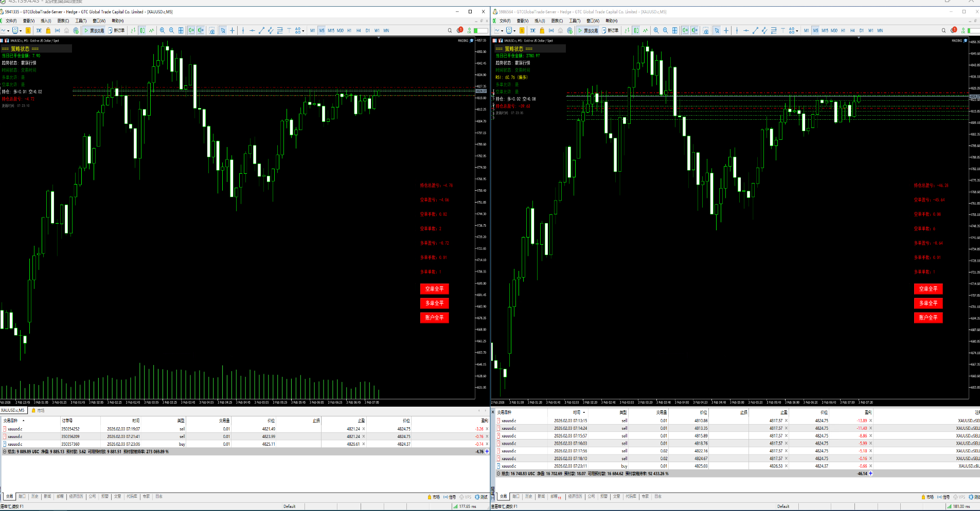Select H1 timeframe in left window
Image resolution: width=980 pixels, height=511 pixels.
coord(349,30)
